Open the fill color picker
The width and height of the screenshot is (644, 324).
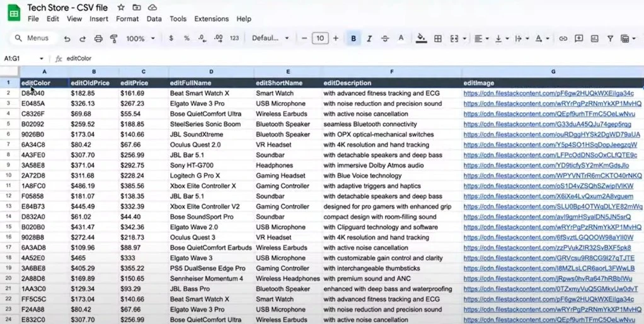tap(421, 38)
